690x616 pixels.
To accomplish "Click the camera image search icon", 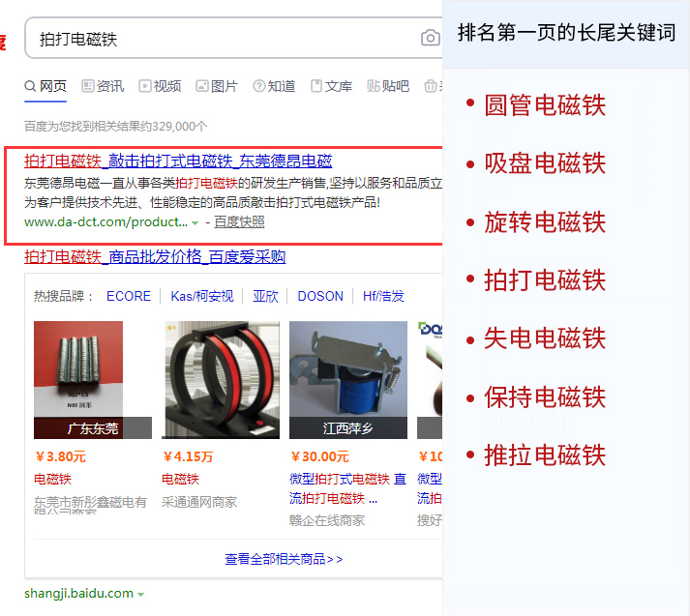I will click(430, 39).
